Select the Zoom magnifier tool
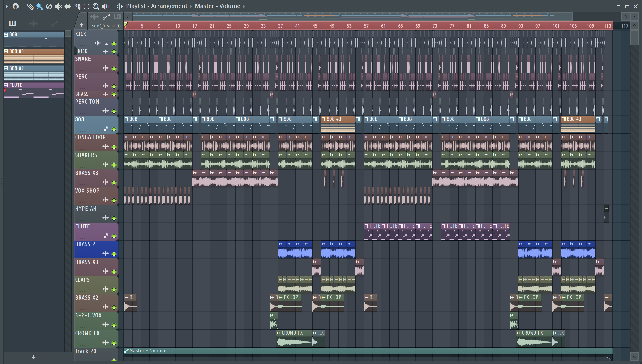Screen dimensions: 642x364 coord(96,6)
